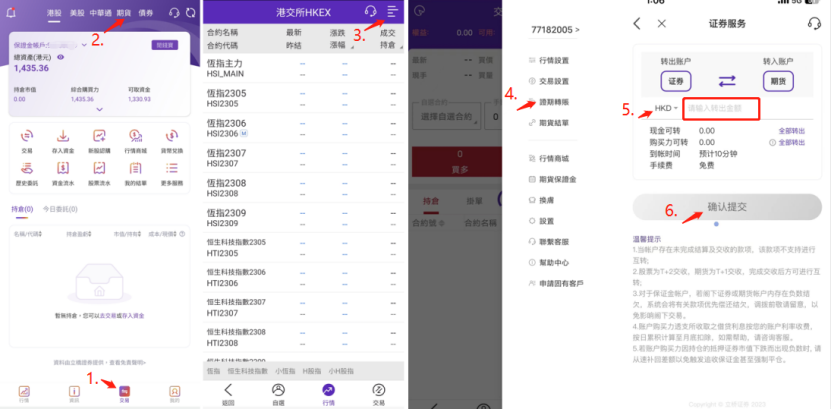831x409 pixels.
Task: Switch to the 港股 tab
Action: click(53, 13)
